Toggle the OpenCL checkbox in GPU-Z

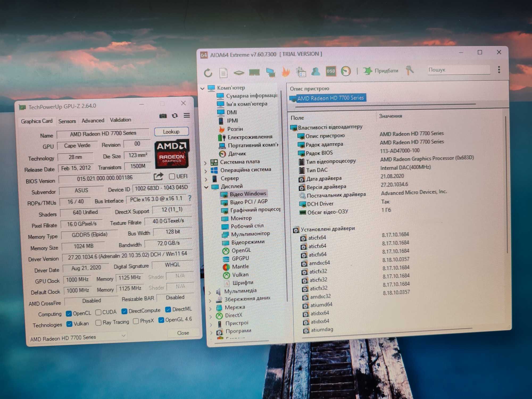pos(69,314)
